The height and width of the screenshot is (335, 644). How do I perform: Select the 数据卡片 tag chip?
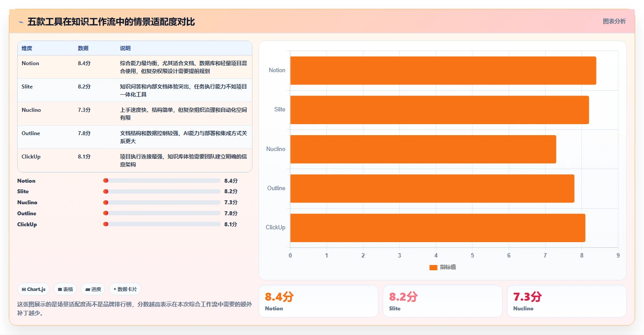click(x=125, y=289)
